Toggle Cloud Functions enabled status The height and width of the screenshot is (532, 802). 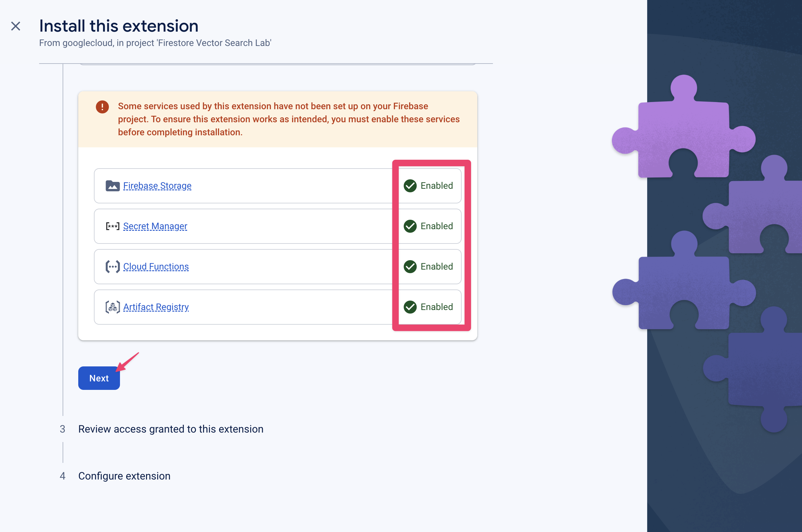pyautogui.click(x=428, y=267)
